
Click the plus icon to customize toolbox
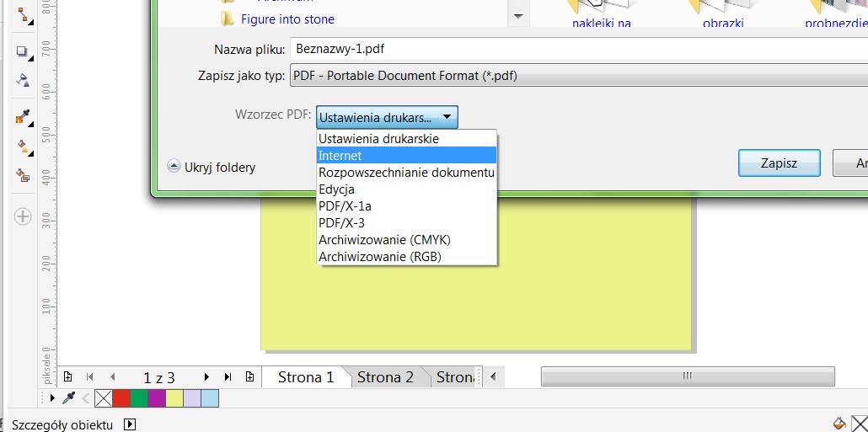(23, 216)
